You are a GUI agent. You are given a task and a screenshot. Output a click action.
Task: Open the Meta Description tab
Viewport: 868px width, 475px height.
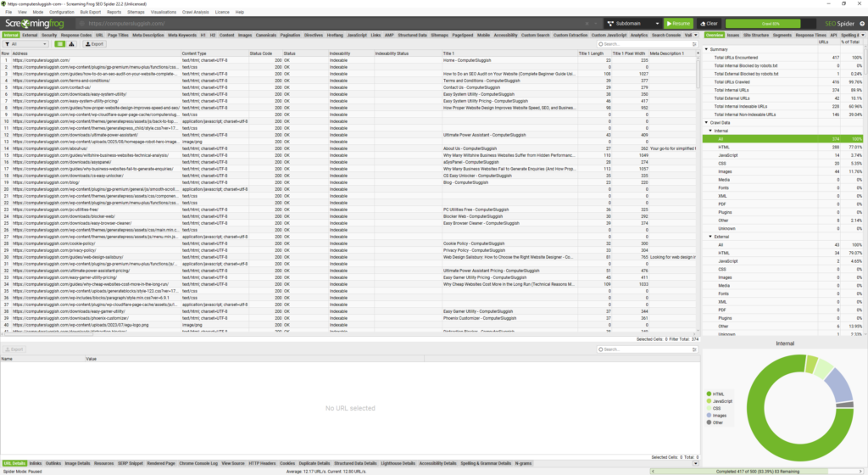147,35
